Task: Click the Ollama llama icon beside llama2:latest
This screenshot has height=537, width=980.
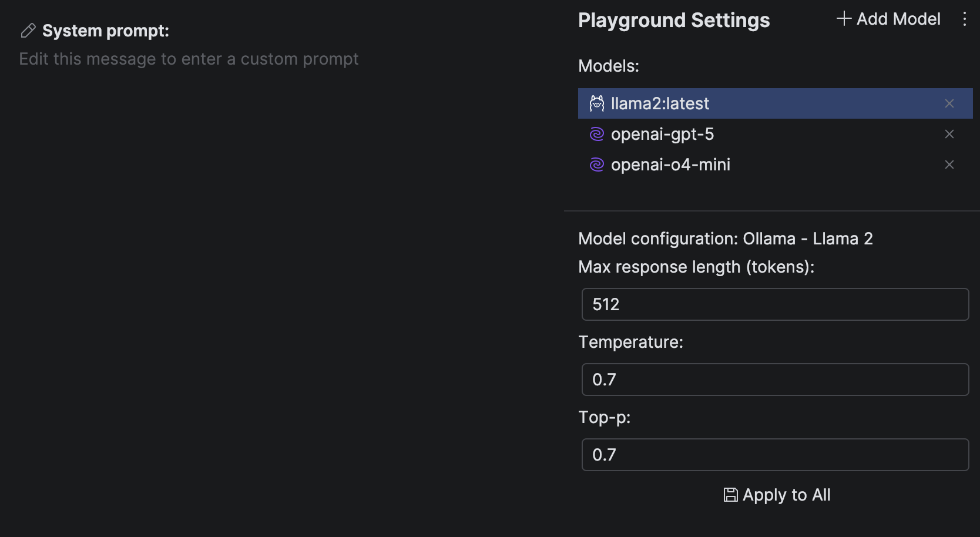Action: click(x=597, y=103)
